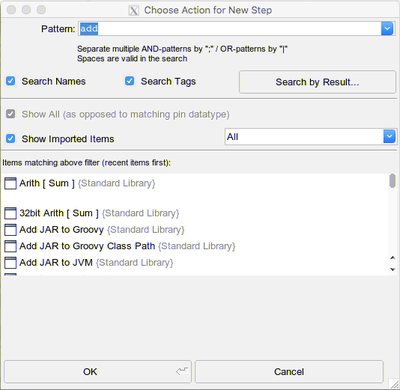The image size is (400, 390).
Task: Click the icon beside Add JAR to Groovy
Action: click(10, 230)
